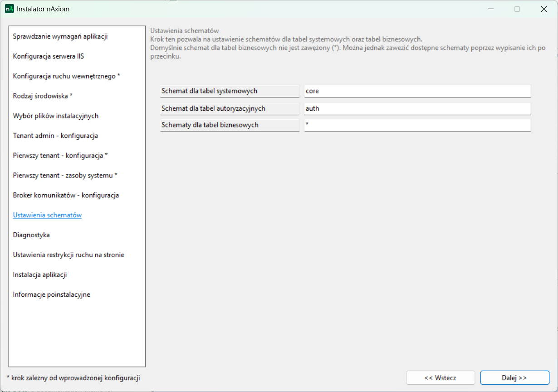Open 'Broker komunikatów - konfiguracja' step
558x392 pixels.
(66, 196)
